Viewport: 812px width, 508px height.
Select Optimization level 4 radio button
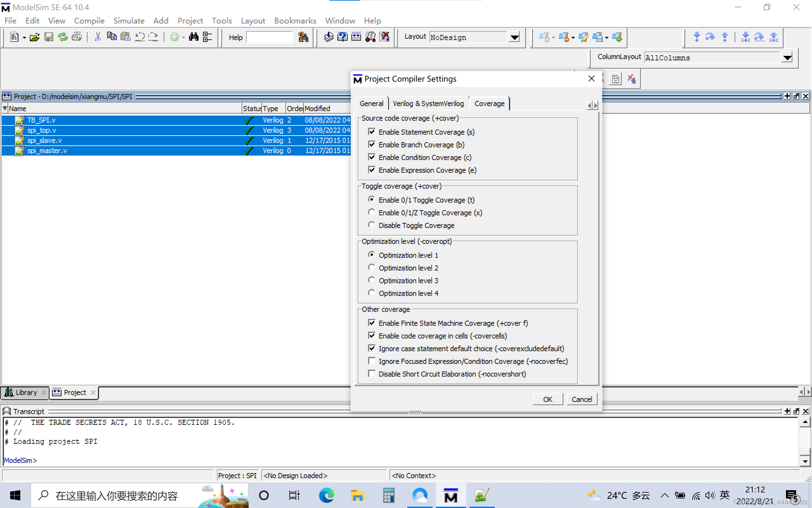[x=371, y=293]
